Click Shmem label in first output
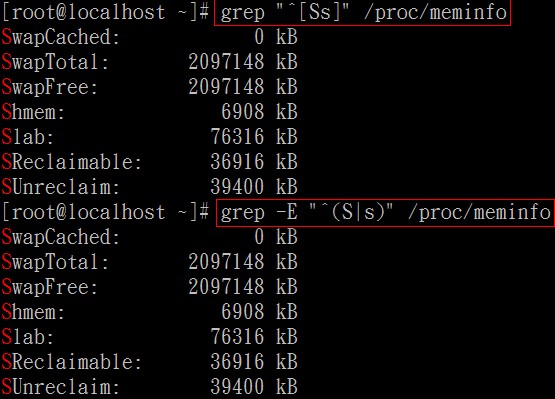555x399 pixels. click(33, 112)
